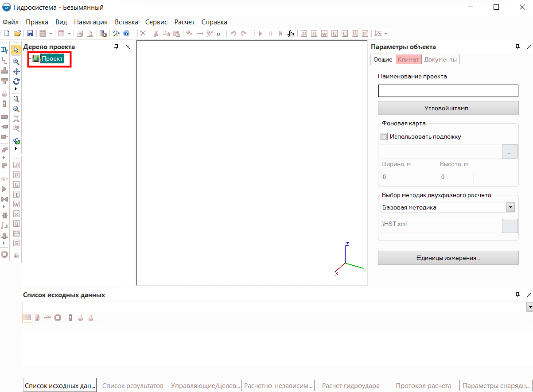Click the Save diskette icon
Image resolution: width=533 pixels, height=392 pixels.
click(30, 34)
